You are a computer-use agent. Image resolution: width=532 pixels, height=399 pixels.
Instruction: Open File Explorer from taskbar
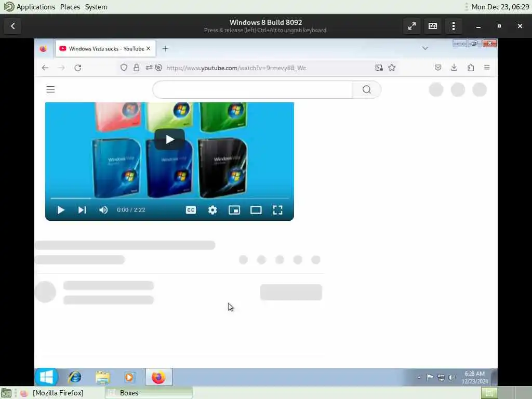tap(102, 377)
